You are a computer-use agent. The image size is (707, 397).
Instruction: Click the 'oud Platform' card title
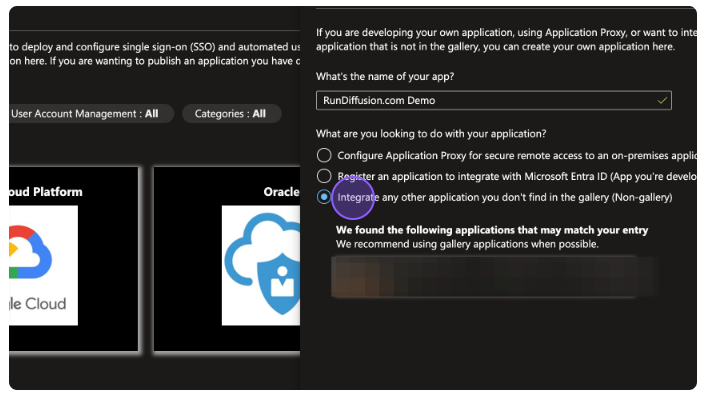pyautogui.click(x=46, y=192)
